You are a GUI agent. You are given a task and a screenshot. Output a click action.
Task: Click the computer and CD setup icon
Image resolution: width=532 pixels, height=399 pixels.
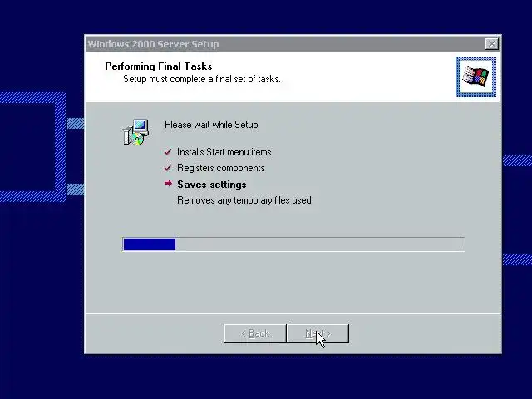point(135,132)
